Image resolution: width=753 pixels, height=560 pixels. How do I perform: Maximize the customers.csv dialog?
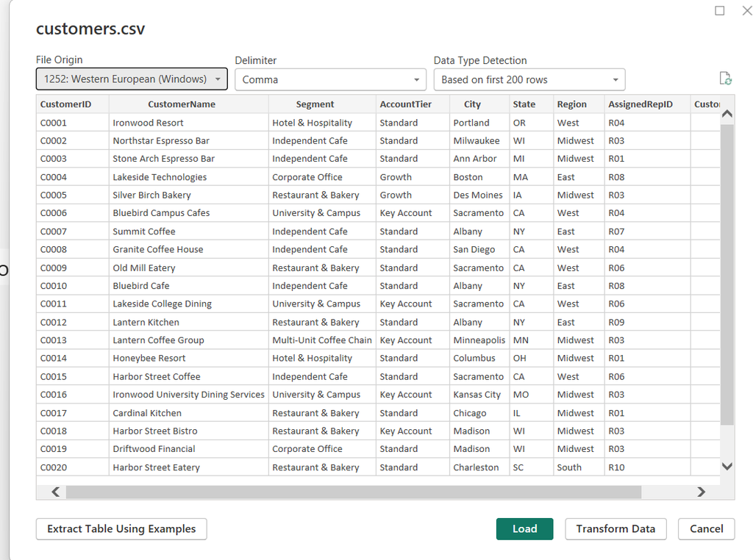click(719, 10)
